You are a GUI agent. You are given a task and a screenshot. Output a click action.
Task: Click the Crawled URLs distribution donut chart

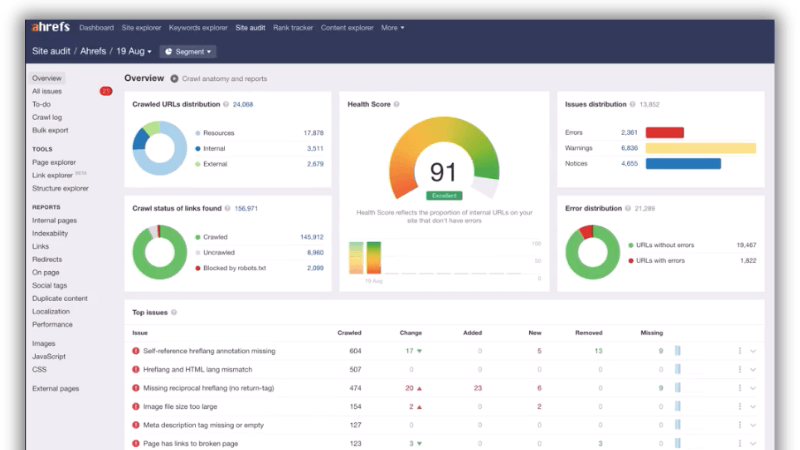pyautogui.click(x=160, y=148)
